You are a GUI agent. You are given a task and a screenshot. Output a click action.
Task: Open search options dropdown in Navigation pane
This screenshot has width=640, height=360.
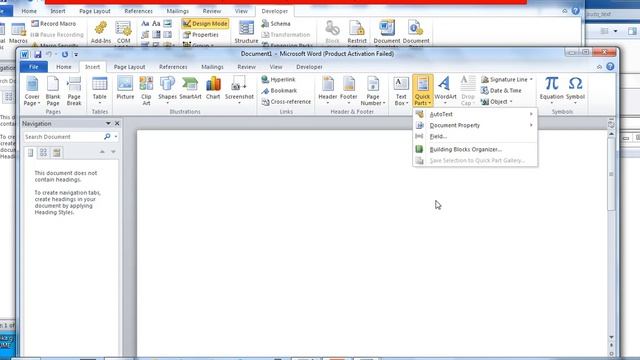pyautogui.click(x=116, y=137)
